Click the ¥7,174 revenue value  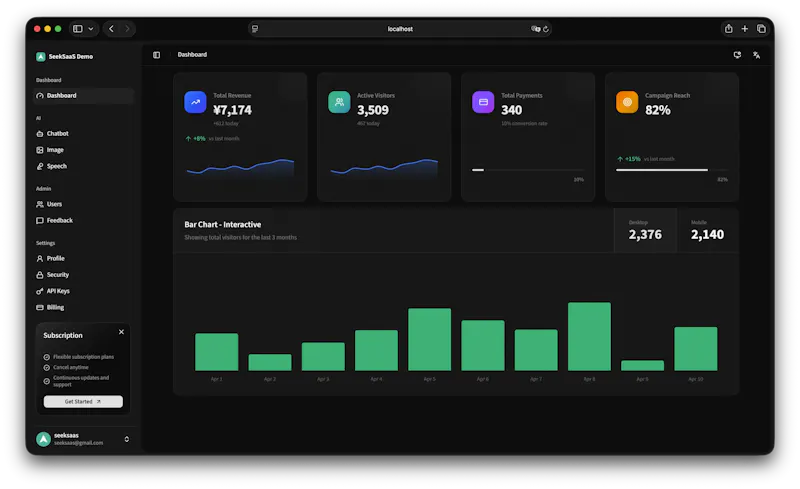pos(232,110)
